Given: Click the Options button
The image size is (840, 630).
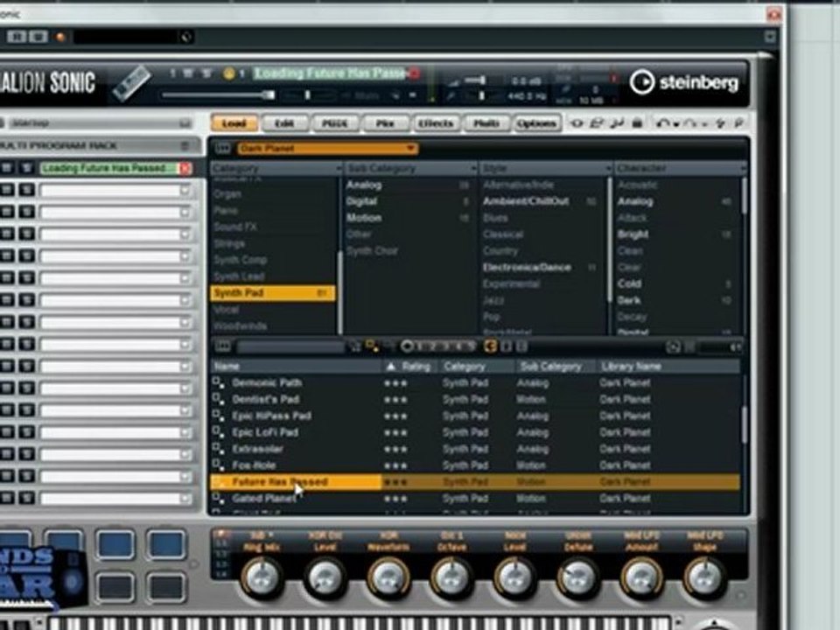Looking at the screenshot, I should 536,123.
